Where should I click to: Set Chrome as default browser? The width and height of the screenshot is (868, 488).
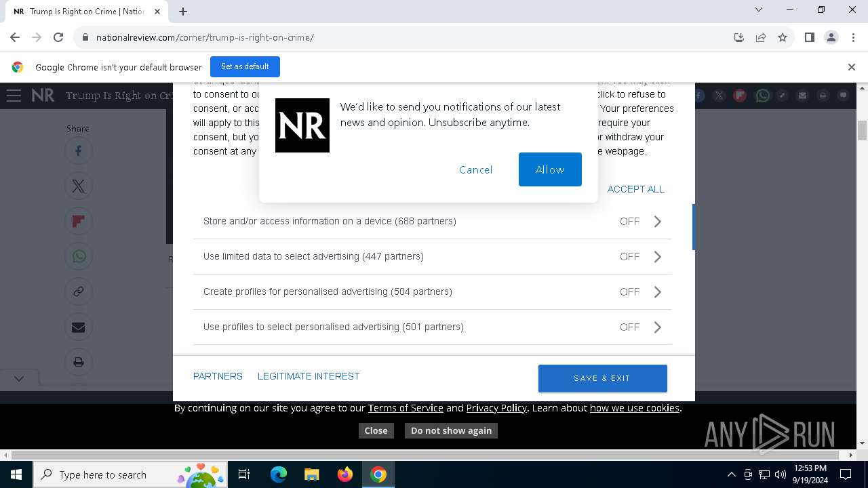coord(245,66)
